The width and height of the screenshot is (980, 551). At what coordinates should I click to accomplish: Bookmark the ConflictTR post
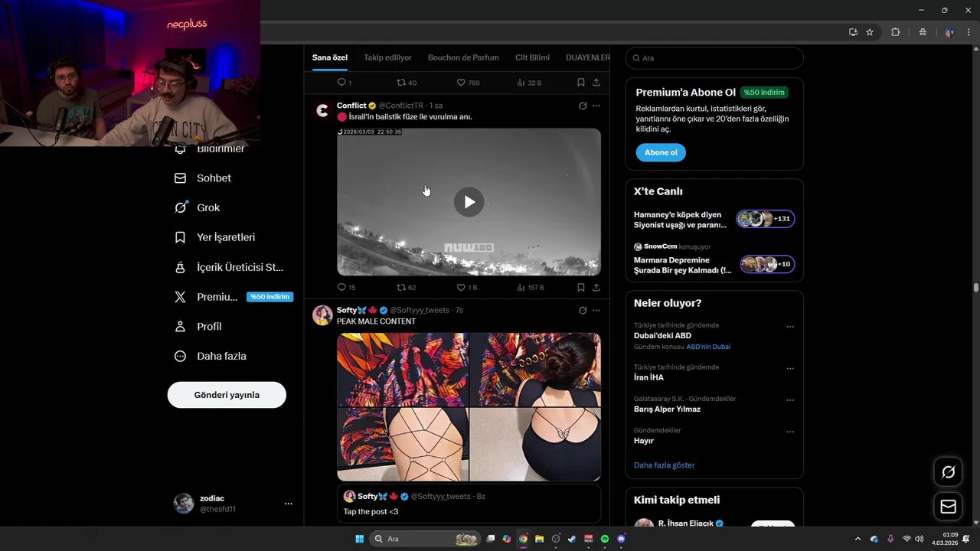(581, 288)
